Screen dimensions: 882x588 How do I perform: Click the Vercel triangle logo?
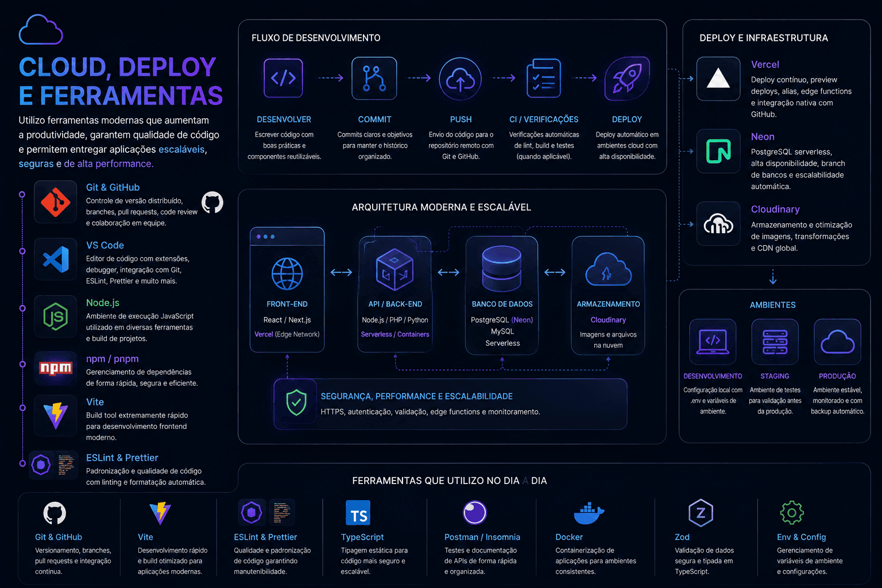(x=718, y=79)
